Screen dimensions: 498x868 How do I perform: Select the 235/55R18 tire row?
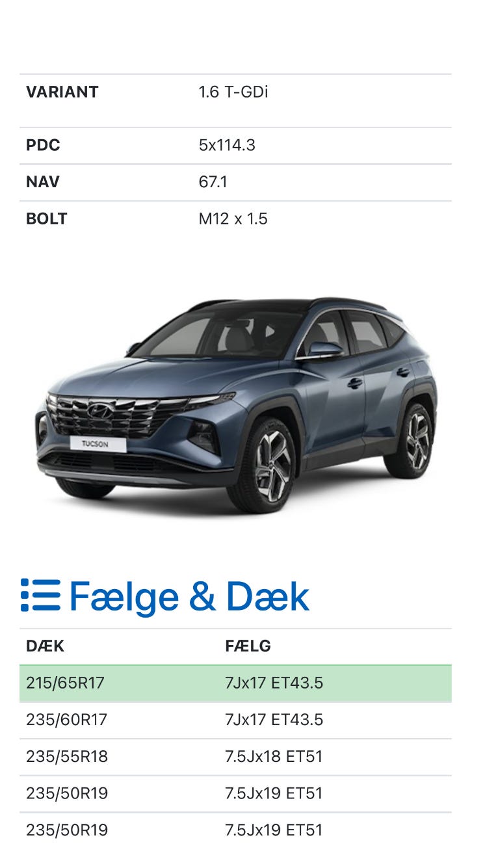(x=235, y=757)
